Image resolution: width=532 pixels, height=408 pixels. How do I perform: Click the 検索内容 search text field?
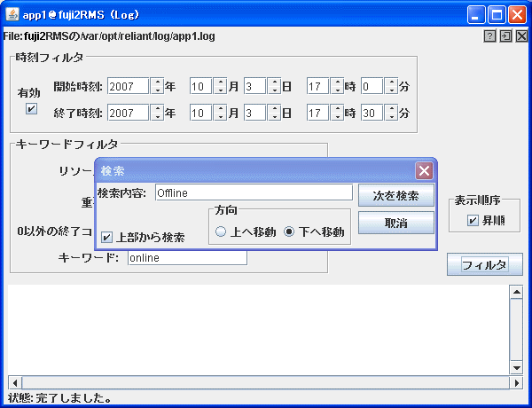pyautogui.click(x=253, y=192)
